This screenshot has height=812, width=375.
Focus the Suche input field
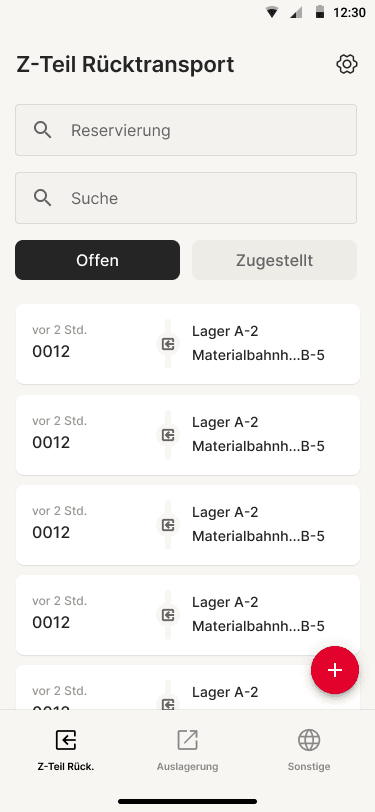(x=186, y=198)
